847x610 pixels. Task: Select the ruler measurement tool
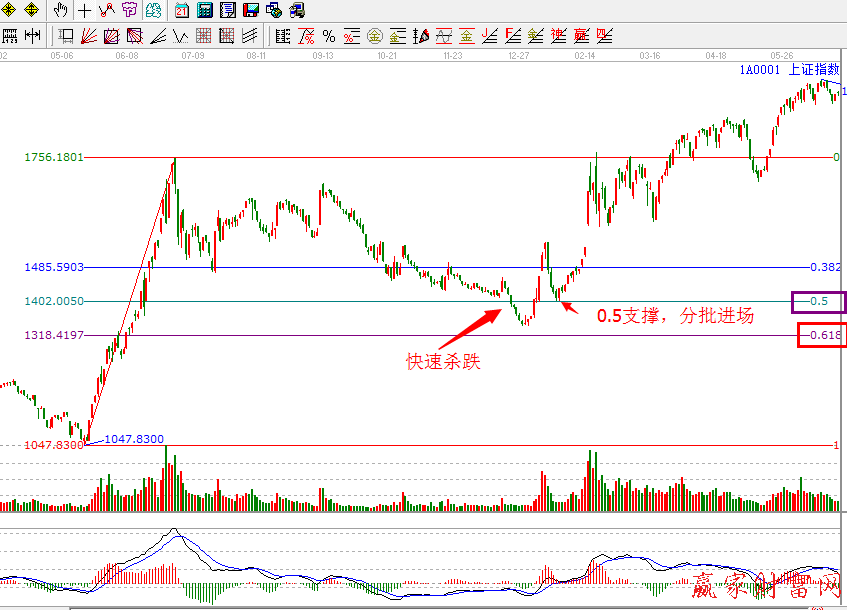coord(10,36)
